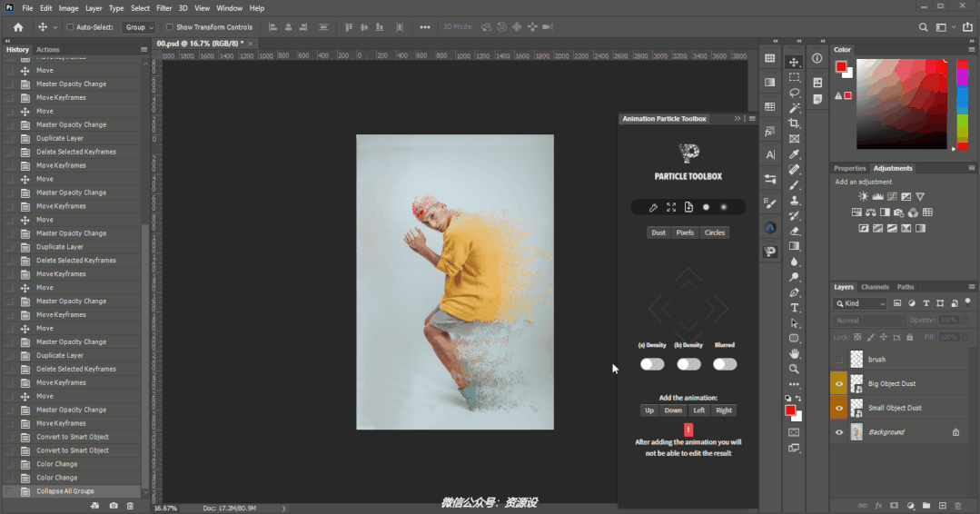Click the Share icon at top right

click(x=967, y=27)
